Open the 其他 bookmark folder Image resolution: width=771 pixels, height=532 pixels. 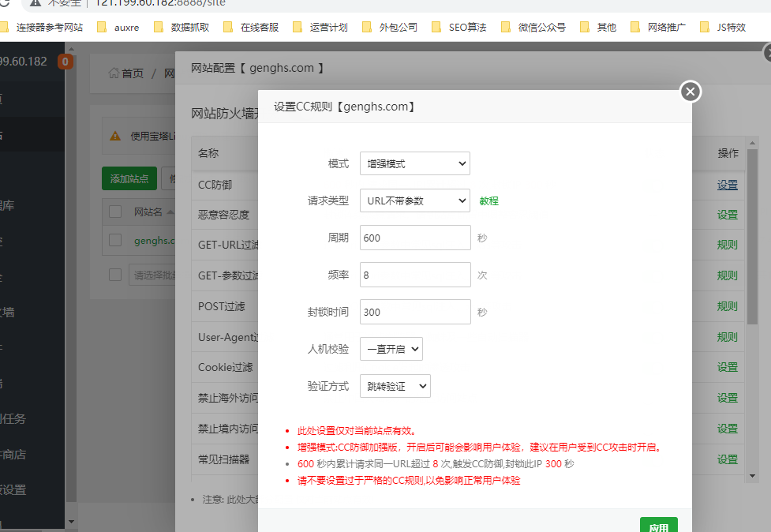click(598, 28)
